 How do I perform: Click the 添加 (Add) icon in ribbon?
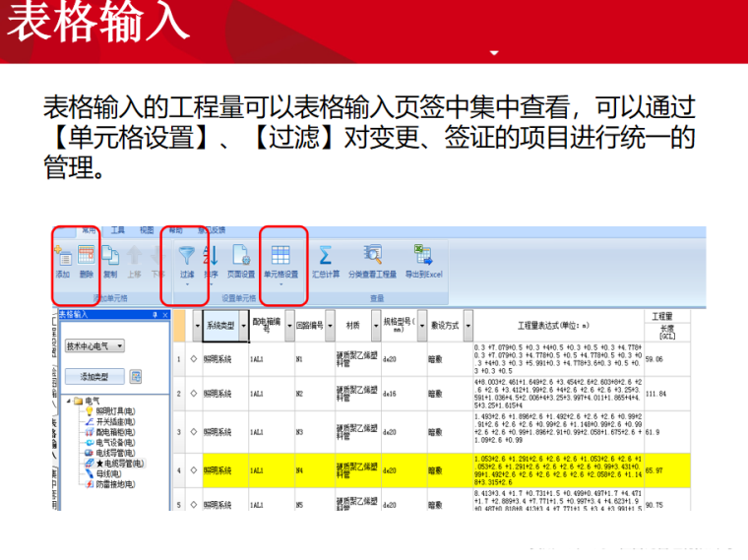coord(63,258)
